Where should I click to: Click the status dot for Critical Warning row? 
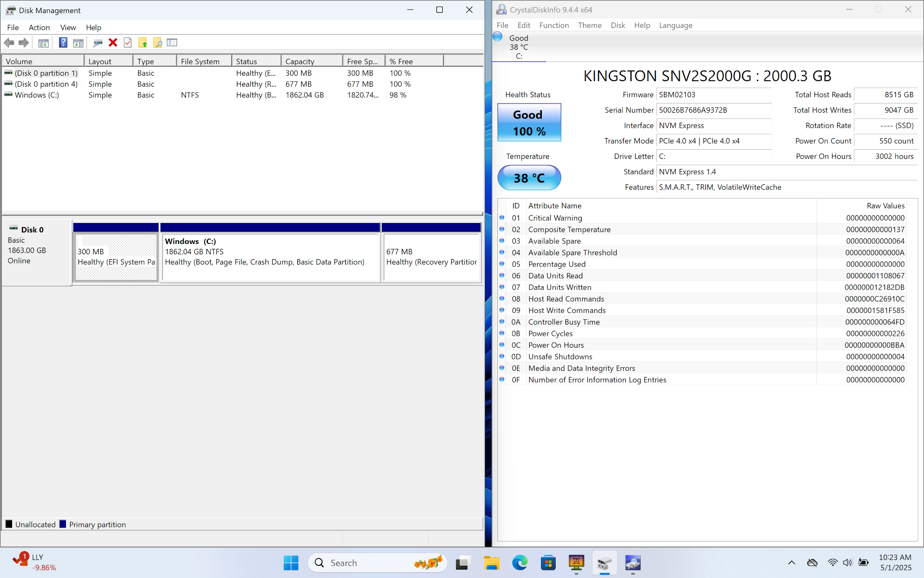501,218
